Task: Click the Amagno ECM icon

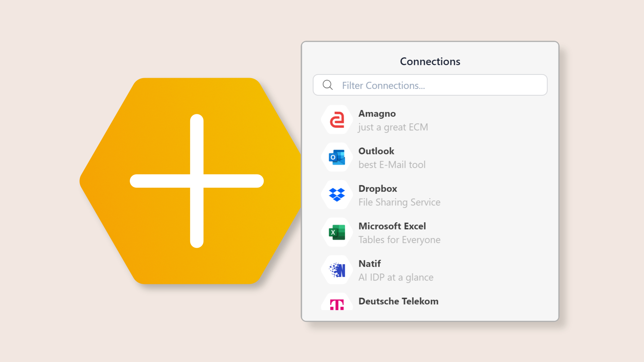Action: tap(336, 120)
